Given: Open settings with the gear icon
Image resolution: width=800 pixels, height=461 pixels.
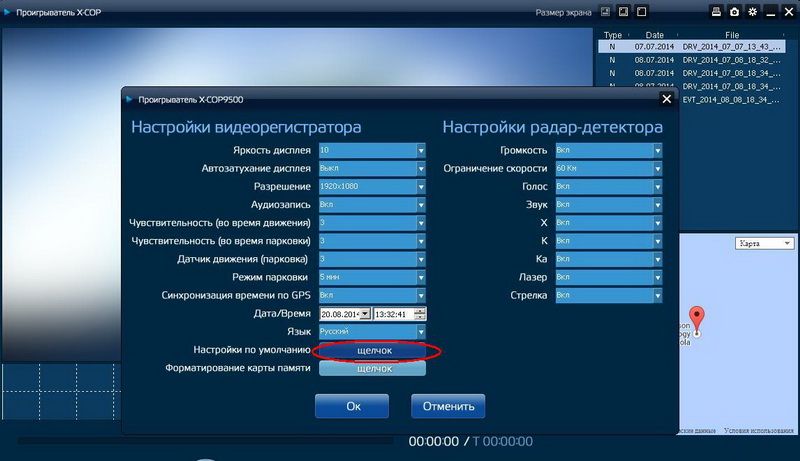Looking at the screenshot, I should (752, 12).
